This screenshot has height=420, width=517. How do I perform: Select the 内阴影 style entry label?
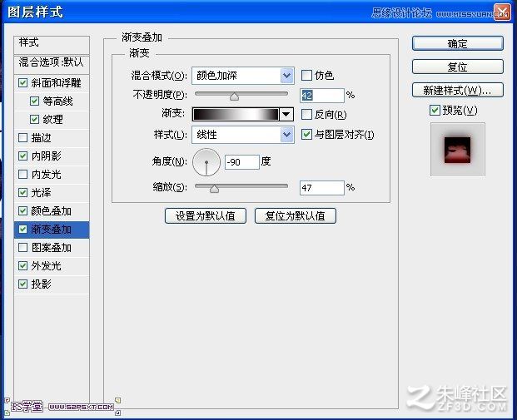click(46, 156)
